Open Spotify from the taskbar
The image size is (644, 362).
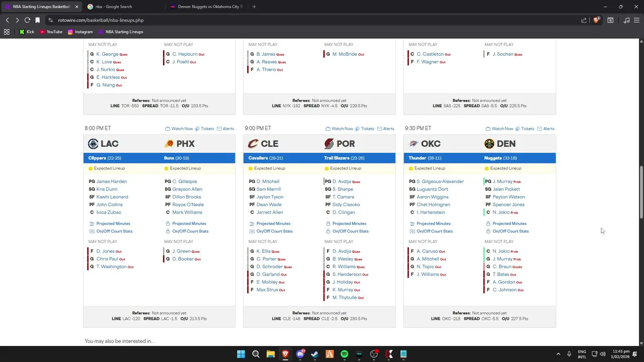coord(344,354)
